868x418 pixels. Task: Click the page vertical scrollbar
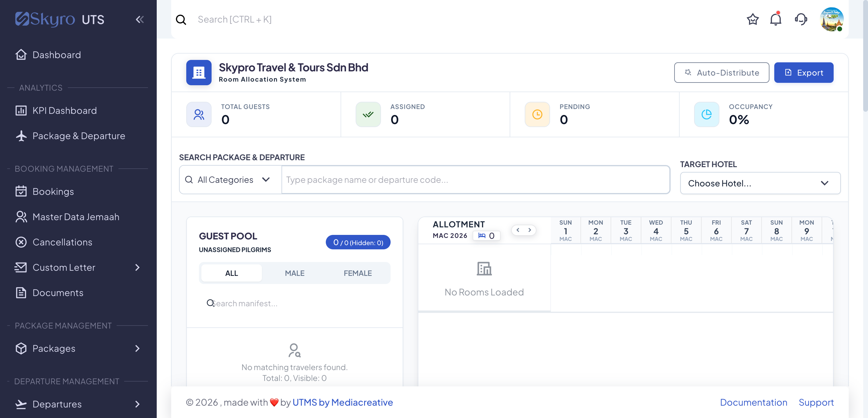(865, 56)
